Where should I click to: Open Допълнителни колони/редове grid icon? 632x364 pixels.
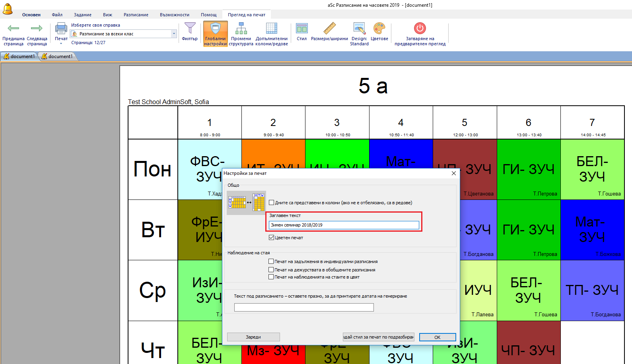271,29
